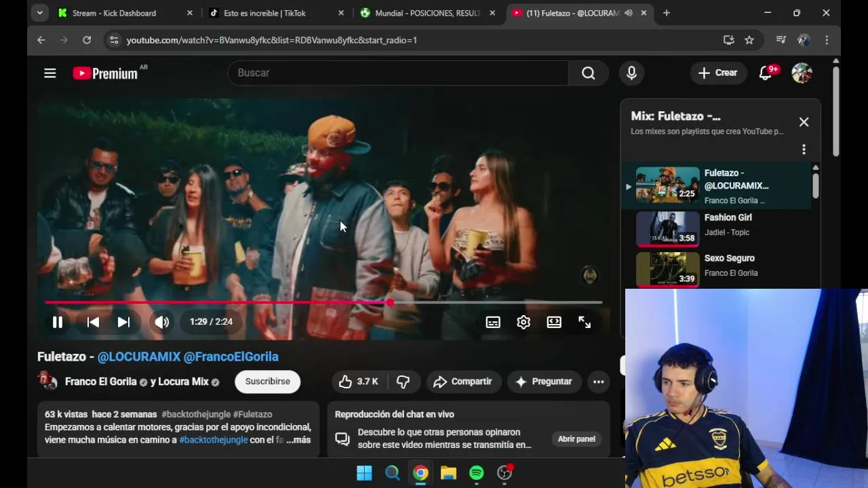
Task: Click the page vertical scrollbar
Action: (x=836, y=112)
